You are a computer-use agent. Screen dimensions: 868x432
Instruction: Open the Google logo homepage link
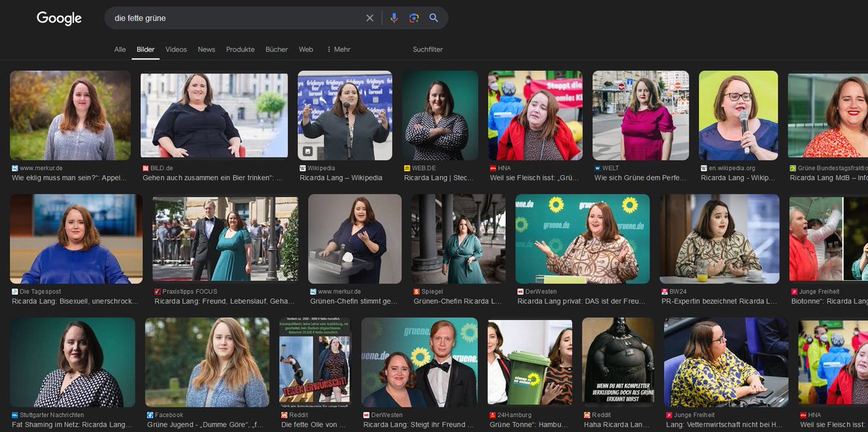(x=59, y=19)
